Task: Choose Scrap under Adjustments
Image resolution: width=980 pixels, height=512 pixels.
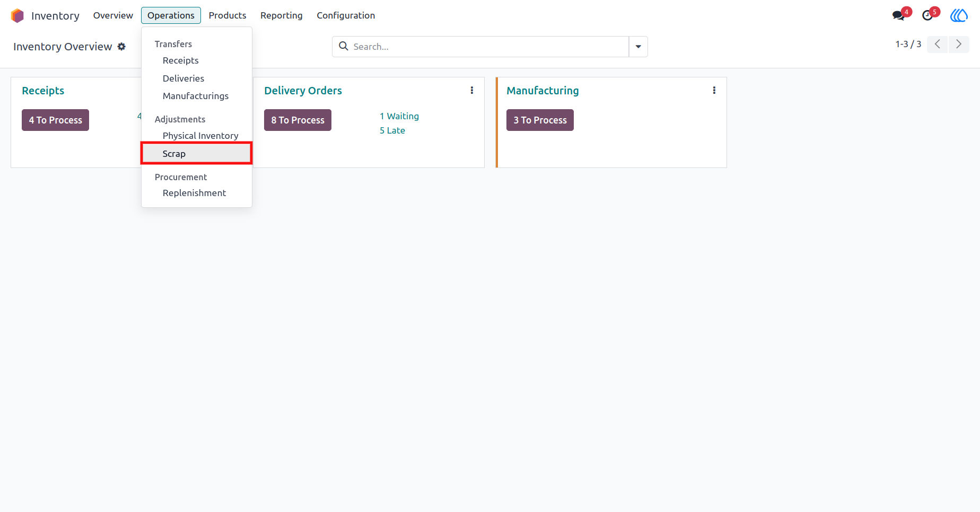Action: pyautogui.click(x=197, y=154)
